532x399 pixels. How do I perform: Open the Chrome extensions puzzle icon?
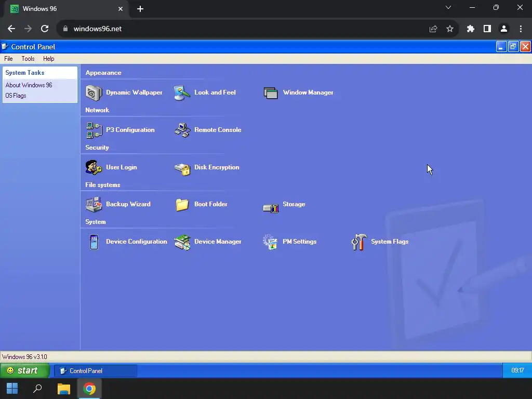(x=471, y=29)
